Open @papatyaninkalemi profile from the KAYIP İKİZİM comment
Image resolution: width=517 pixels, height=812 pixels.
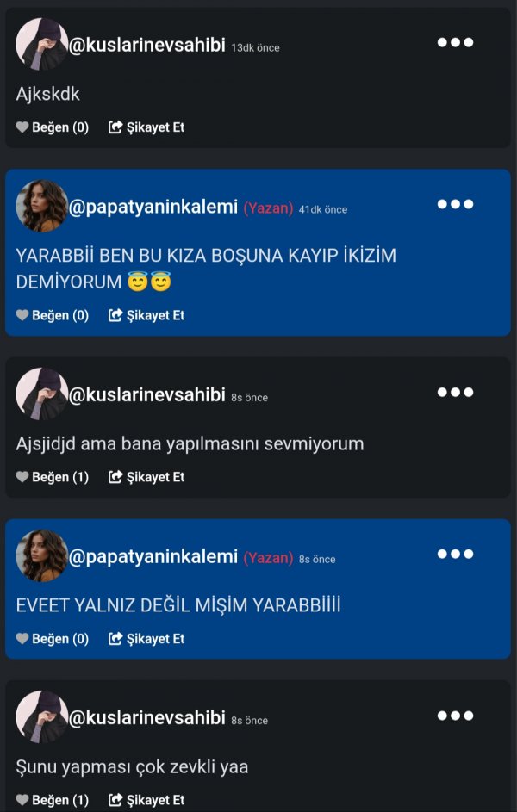point(153,208)
